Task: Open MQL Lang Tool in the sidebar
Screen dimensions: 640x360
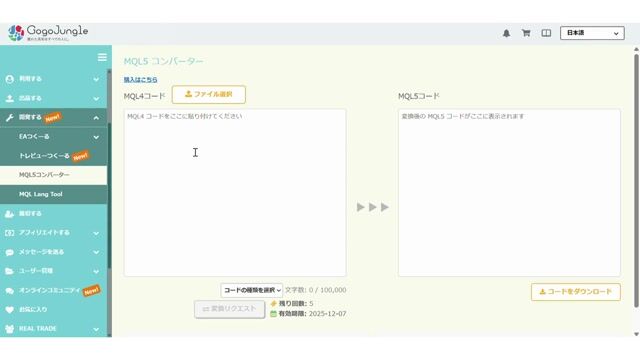Action: pos(53,194)
